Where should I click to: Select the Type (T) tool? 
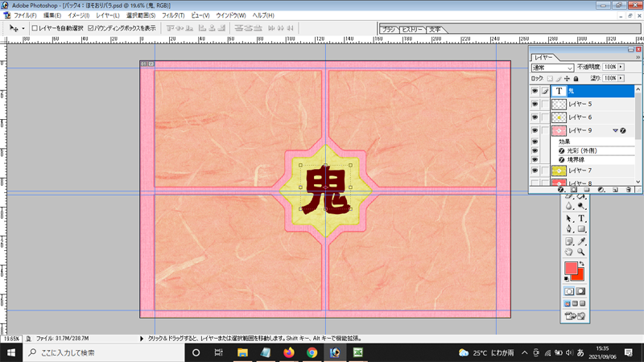580,218
